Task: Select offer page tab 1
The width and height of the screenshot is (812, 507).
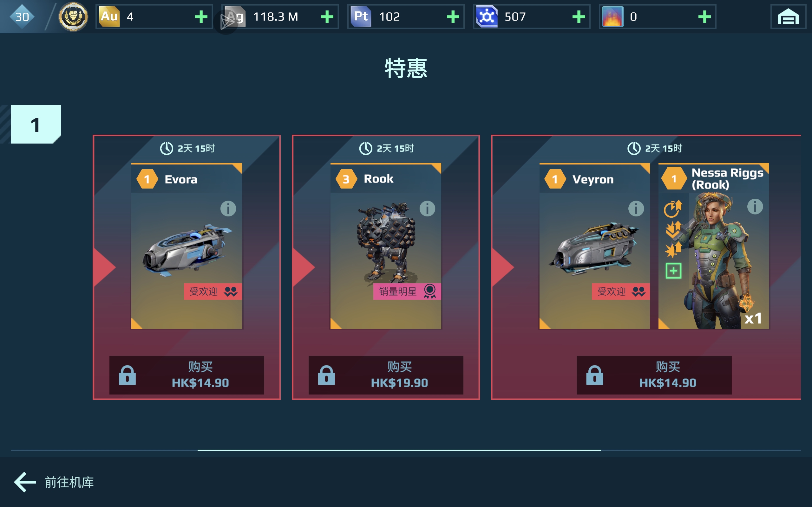Action: coord(36,125)
